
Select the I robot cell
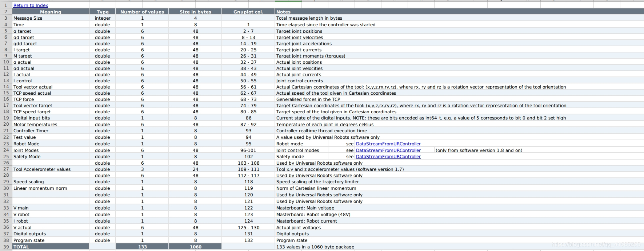(x=51, y=221)
